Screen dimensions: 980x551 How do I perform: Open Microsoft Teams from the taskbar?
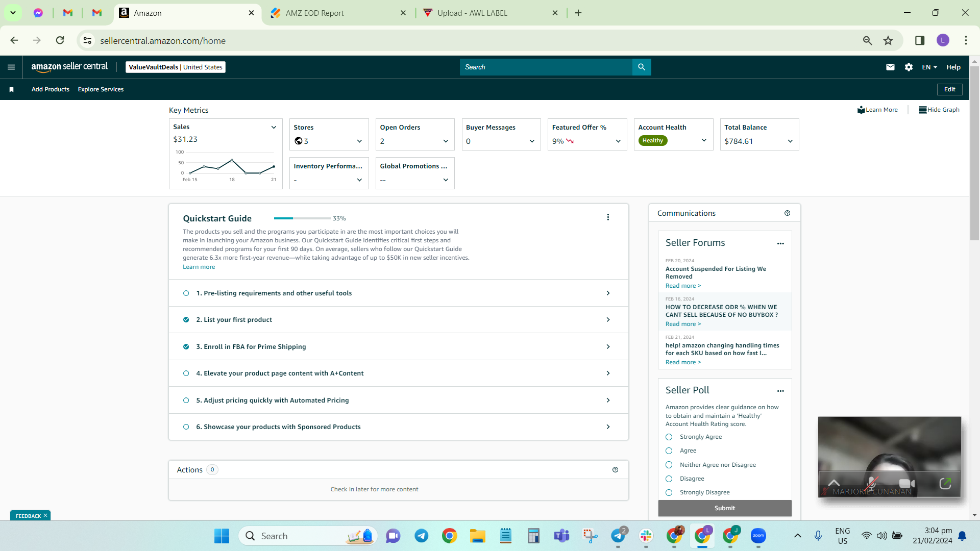click(x=561, y=536)
